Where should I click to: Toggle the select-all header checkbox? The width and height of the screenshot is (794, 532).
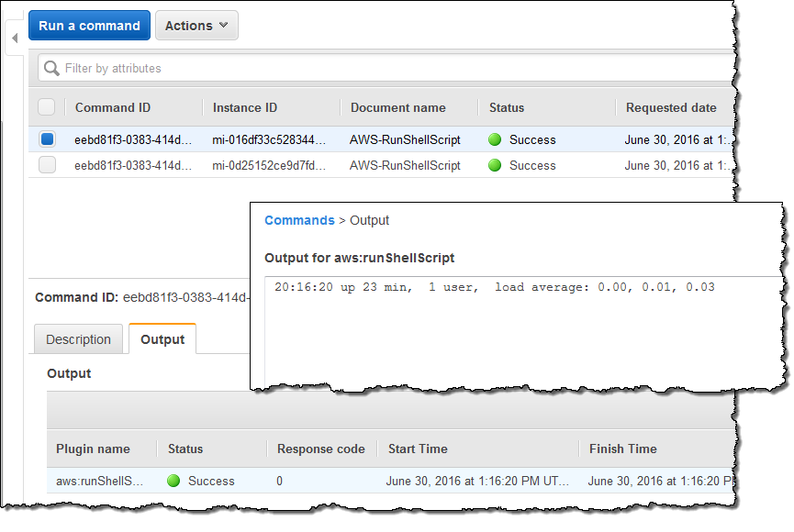(x=47, y=107)
